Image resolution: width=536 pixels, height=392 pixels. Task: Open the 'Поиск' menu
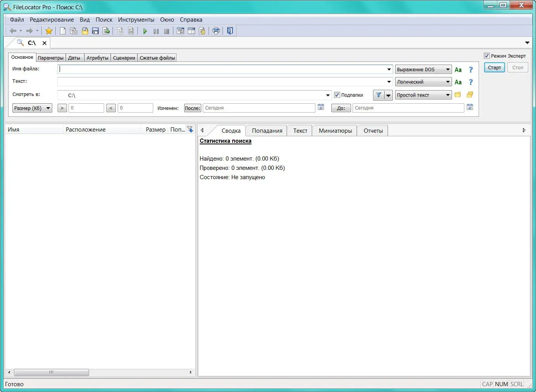[104, 20]
